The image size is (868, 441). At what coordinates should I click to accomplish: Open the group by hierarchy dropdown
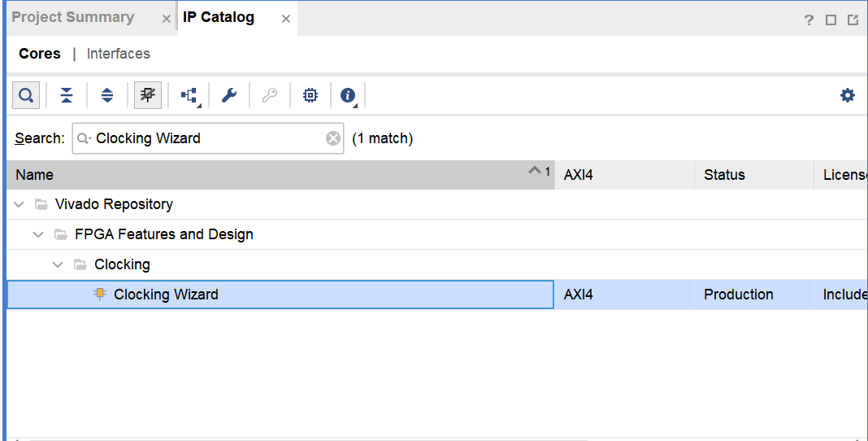tap(189, 96)
